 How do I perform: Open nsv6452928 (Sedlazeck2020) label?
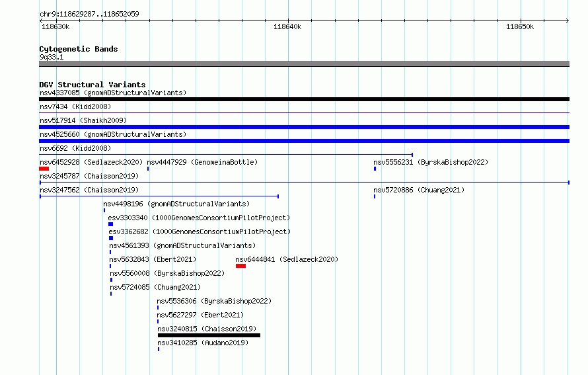coord(91,162)
